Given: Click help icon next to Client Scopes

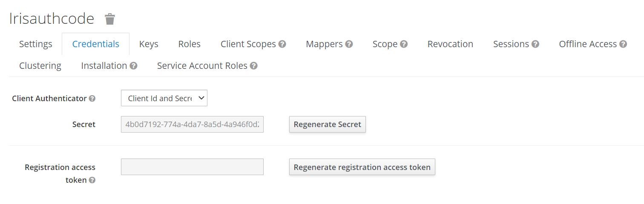Looking at the screenshot, I should pyautogui.click(x=282, y=44).
